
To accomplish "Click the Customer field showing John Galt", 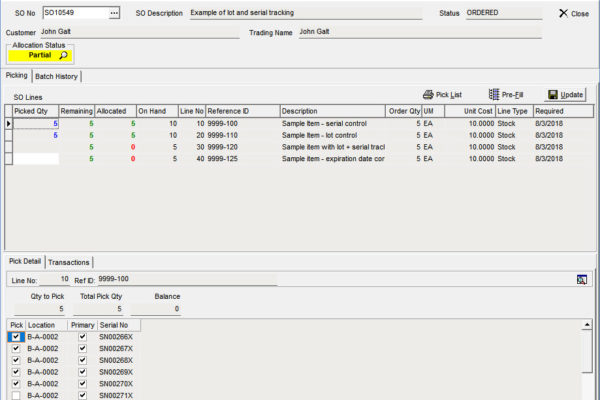I will 140,32.
